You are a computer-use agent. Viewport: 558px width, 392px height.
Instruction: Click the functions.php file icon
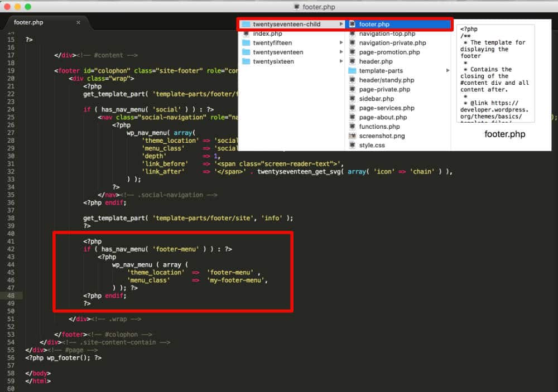coord(353,127)
